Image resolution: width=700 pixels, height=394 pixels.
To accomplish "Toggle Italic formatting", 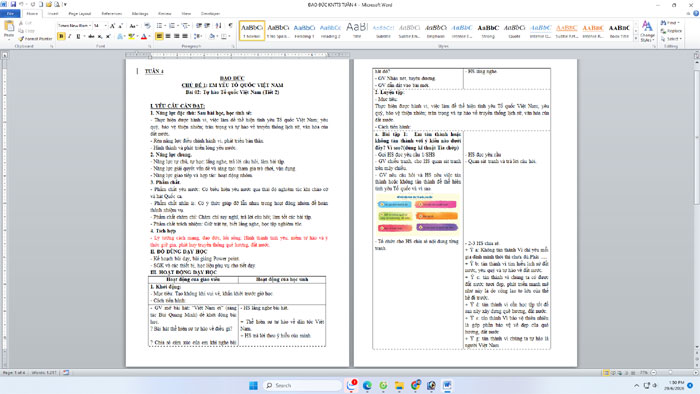I will (x=70, y=36).
